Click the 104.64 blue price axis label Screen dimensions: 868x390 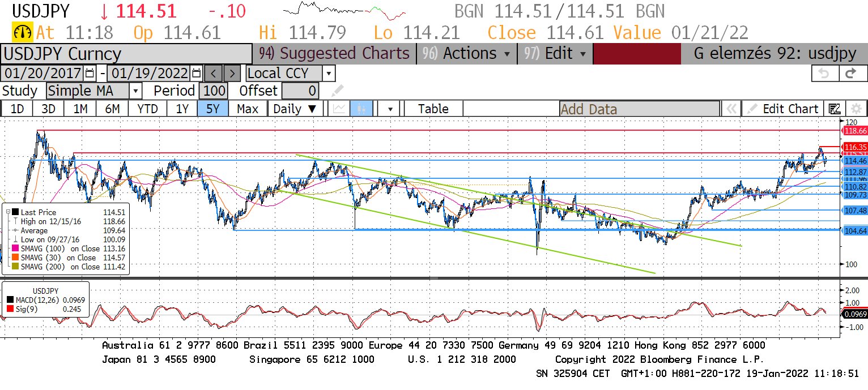(x=856, y=230)
